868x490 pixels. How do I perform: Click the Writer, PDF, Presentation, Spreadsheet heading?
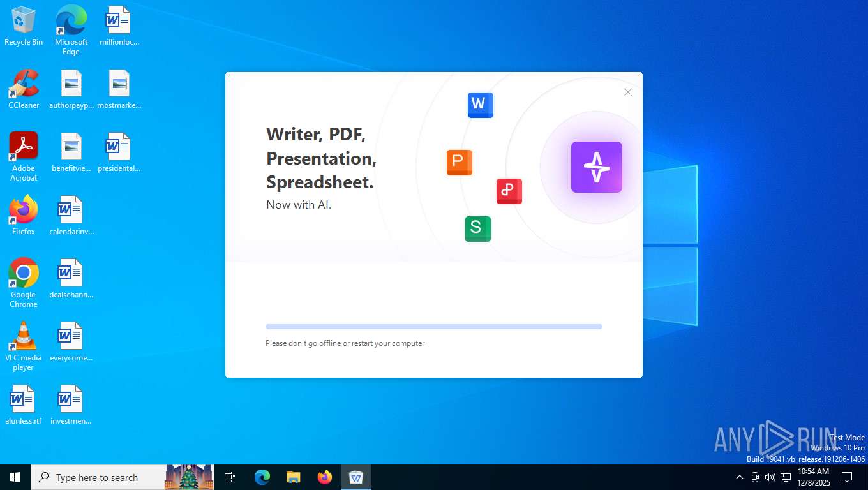[321, 158]
